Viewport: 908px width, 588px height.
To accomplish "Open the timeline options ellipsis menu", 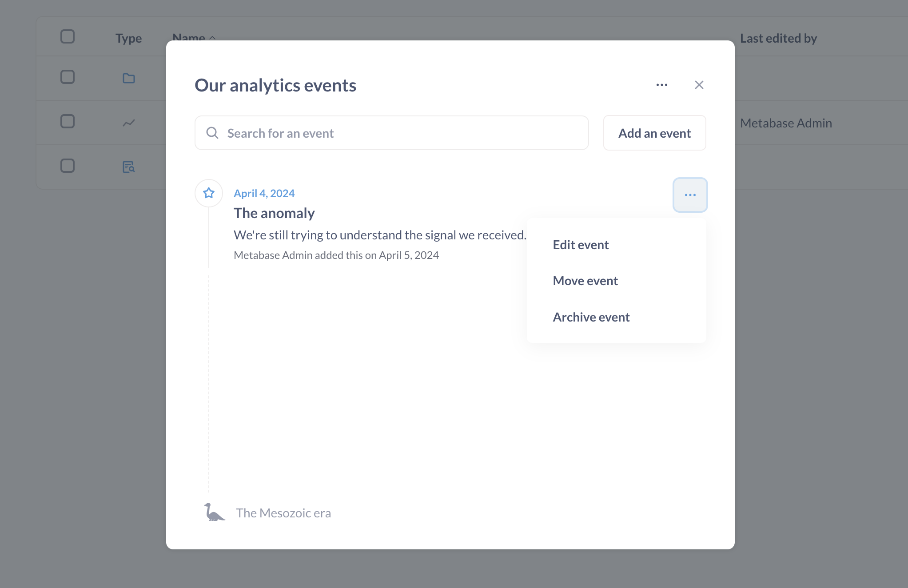I will pyautogui.click(x=662, y=85).
